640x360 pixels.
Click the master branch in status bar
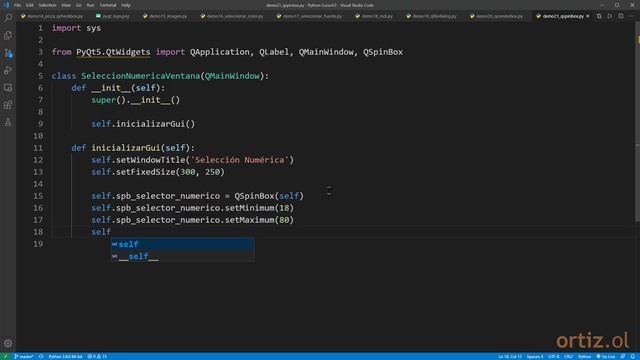click(24, 356)
